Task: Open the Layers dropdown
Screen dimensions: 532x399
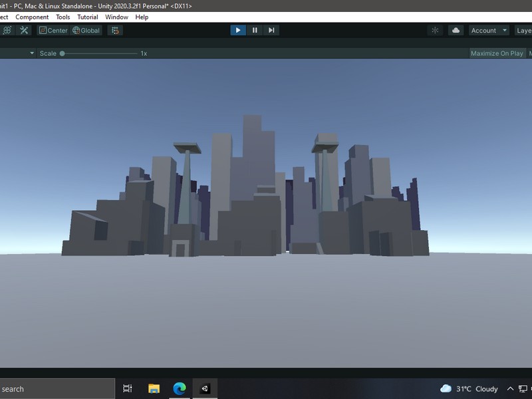Action: click(524, 30)
